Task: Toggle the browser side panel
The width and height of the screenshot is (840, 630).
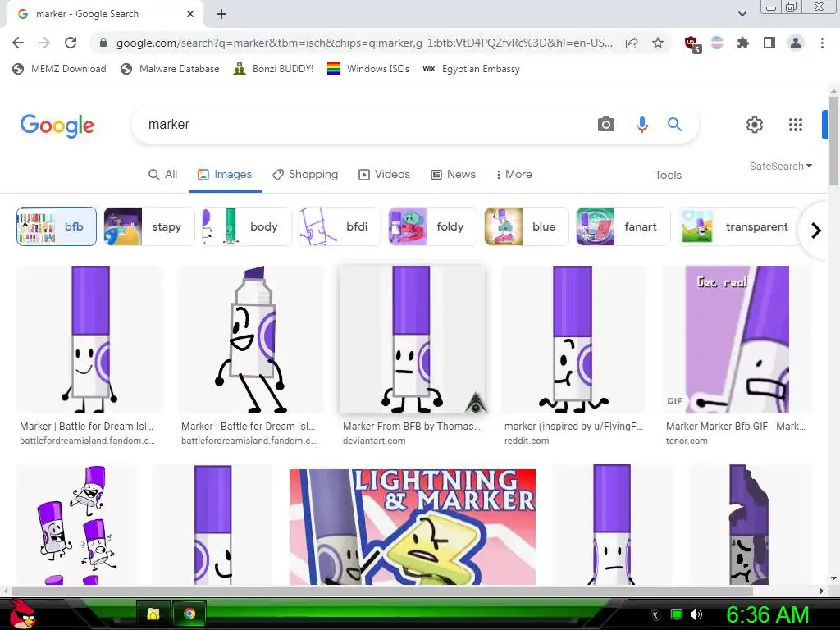Action: [x=769, y=43]
